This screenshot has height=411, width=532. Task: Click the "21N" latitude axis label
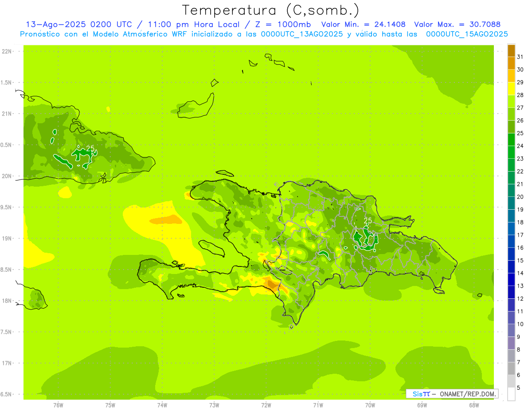pyautogui.click(x=6, y=114)
